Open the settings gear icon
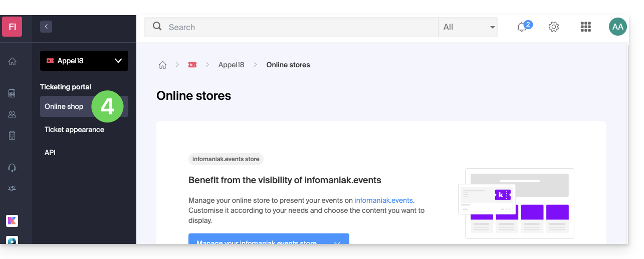This screenshot has width=644, height=259. [x=554, y=27]
